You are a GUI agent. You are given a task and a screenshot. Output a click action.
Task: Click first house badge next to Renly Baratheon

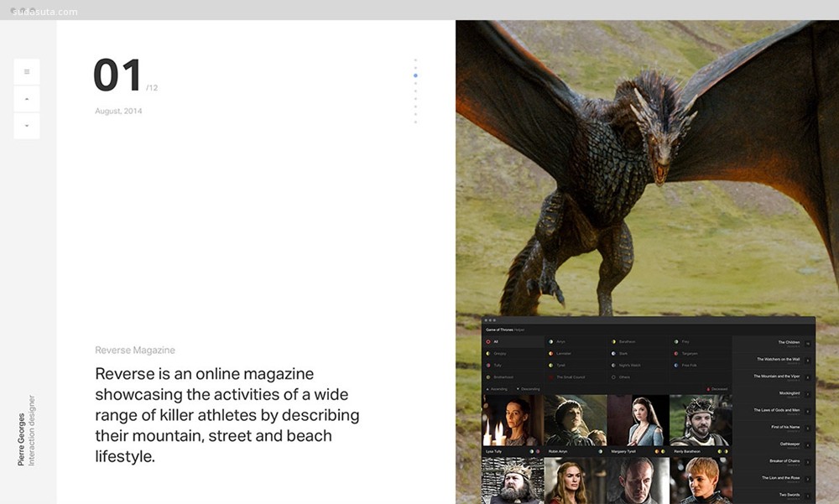720,451
